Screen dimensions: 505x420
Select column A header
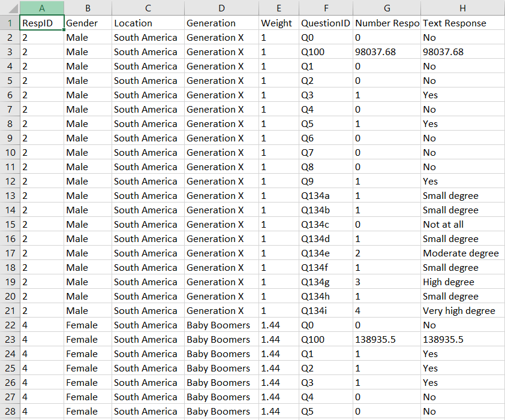41,8
